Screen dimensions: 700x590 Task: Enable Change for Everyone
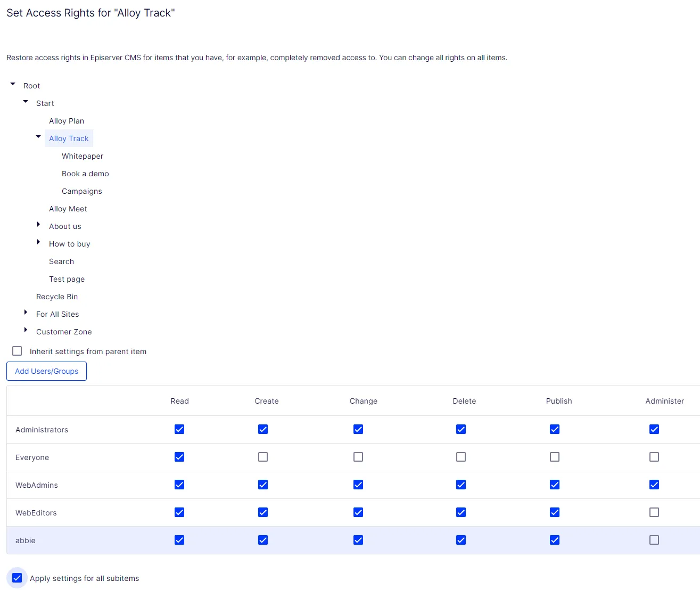(x=358, y=457)
